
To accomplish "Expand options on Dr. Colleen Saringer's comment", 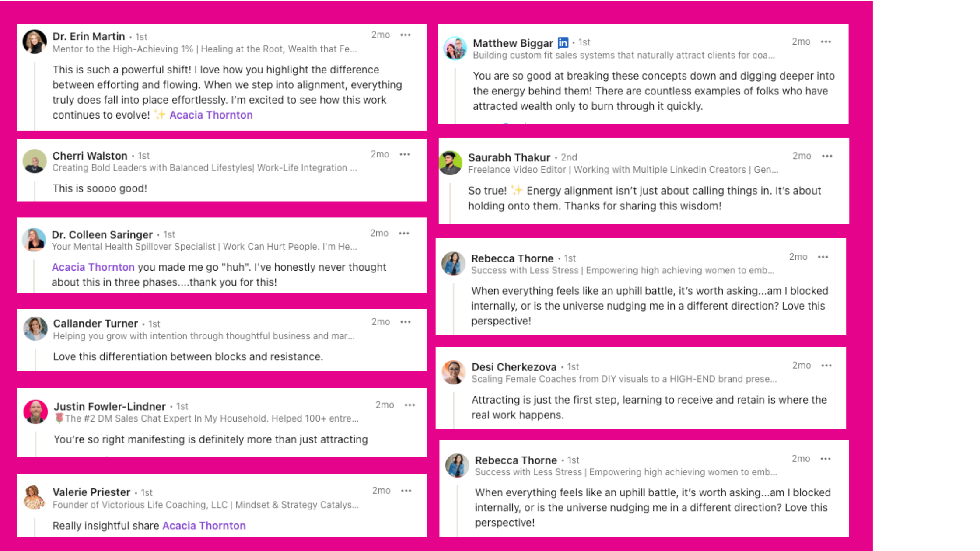I will tap(404, 233).
